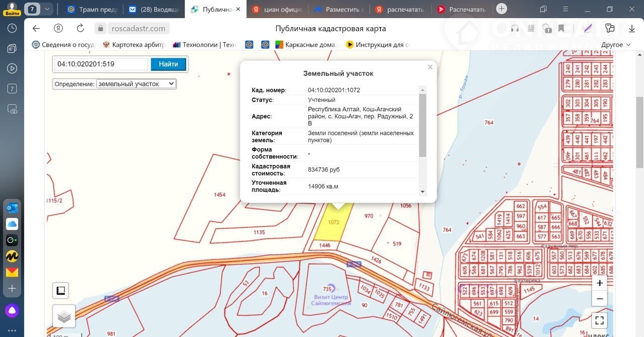Reload the page
644x337 pixels.
[x=80, y=29]
